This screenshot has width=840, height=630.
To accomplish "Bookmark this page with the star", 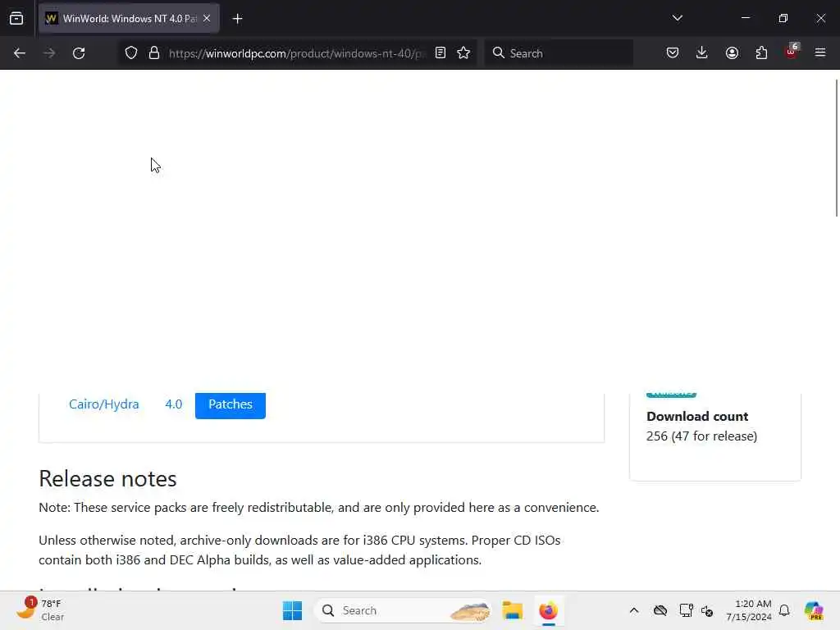I will pos(464,52).
